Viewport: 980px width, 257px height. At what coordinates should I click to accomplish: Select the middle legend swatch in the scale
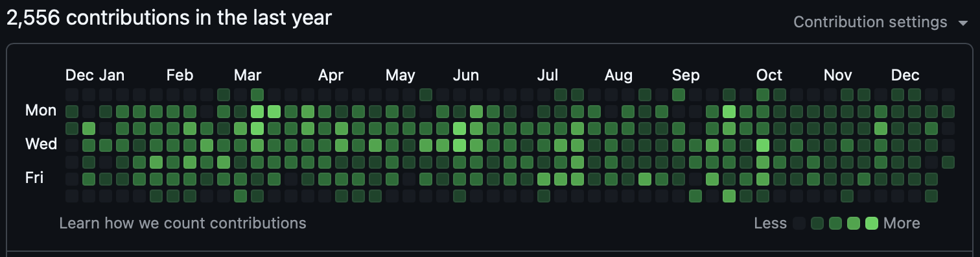[x=835, y=223]
